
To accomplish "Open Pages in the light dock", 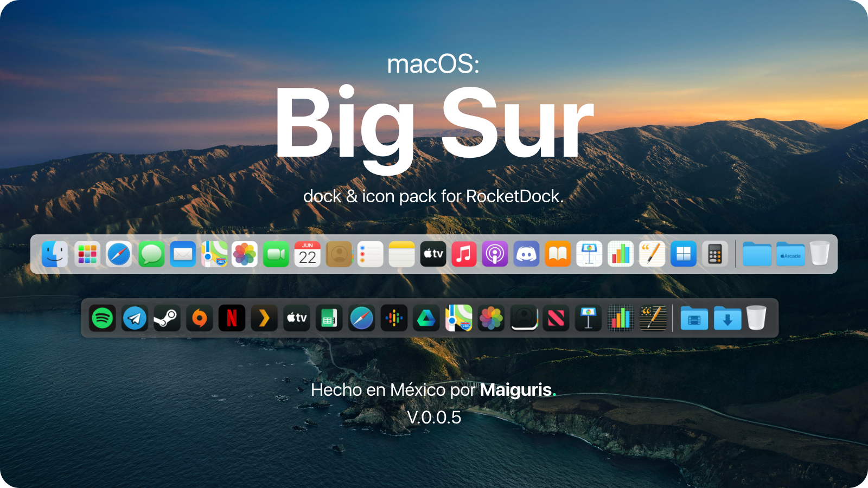I will point(652,254).
